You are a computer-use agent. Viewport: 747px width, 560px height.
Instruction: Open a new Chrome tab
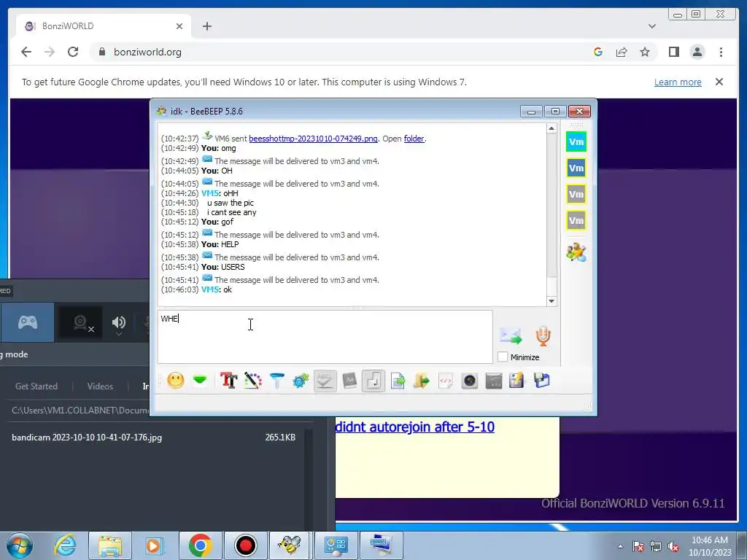coord(206,26)
